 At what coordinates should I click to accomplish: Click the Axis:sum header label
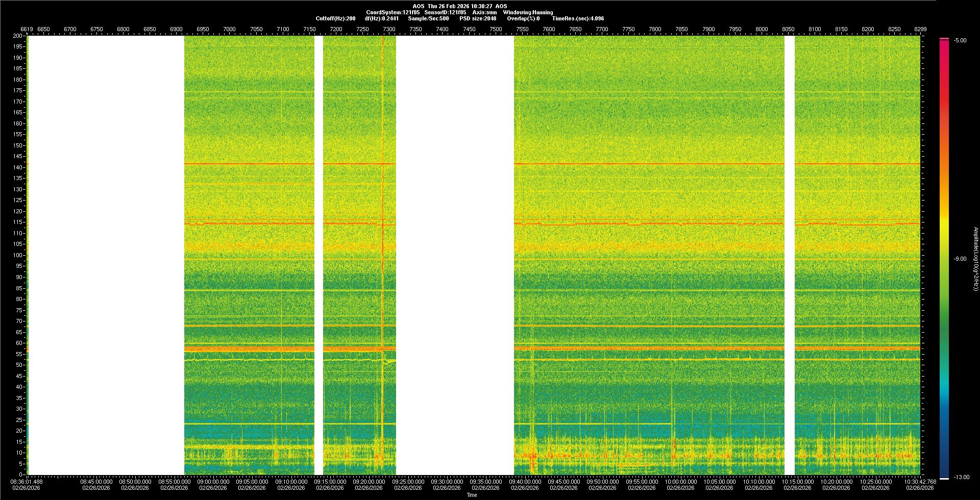pos(484,12)
